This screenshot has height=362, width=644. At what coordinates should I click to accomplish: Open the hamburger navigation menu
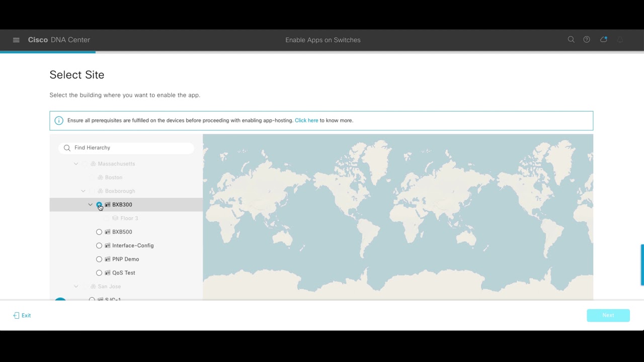(16, 40)
